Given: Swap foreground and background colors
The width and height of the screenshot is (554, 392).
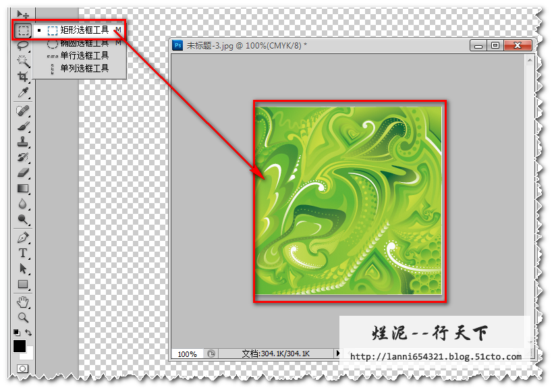Looking at the screenshot, I should [29, 333].
